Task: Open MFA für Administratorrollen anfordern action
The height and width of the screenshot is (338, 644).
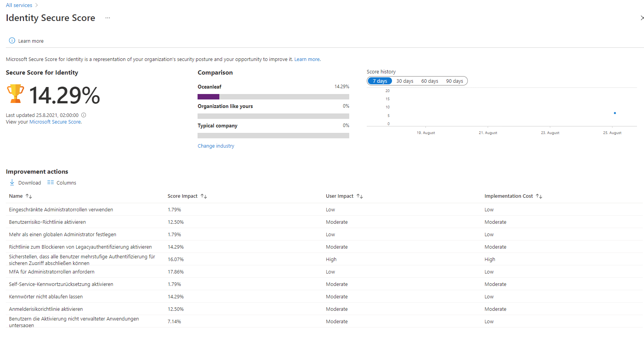Action: click(52, 272)
